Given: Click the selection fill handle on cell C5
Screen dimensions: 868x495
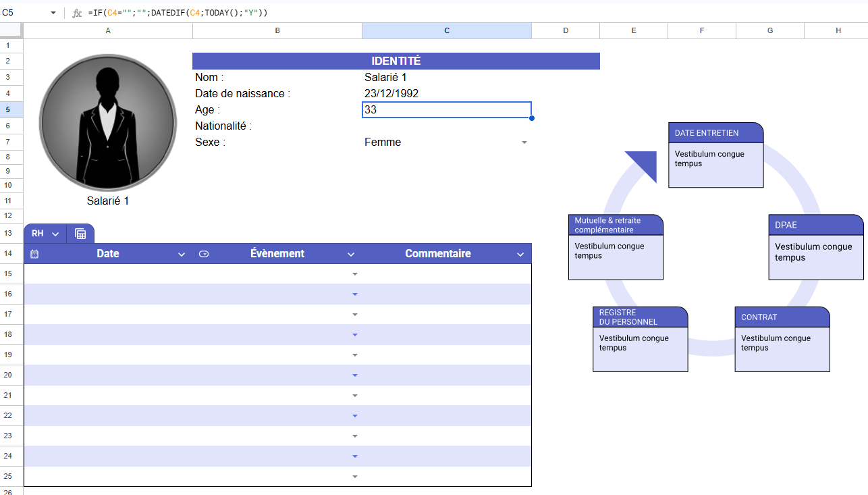Looking at the screenshot, I should coord(532,118).
